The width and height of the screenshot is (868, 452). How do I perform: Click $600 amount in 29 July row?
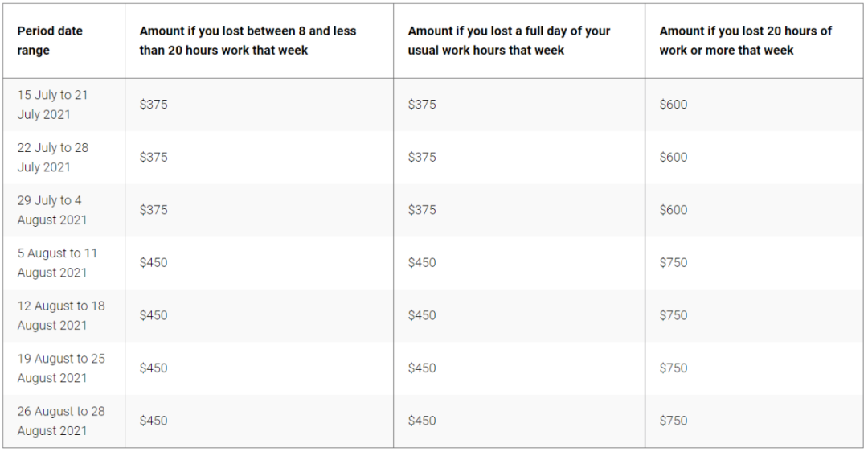[674, 210]
